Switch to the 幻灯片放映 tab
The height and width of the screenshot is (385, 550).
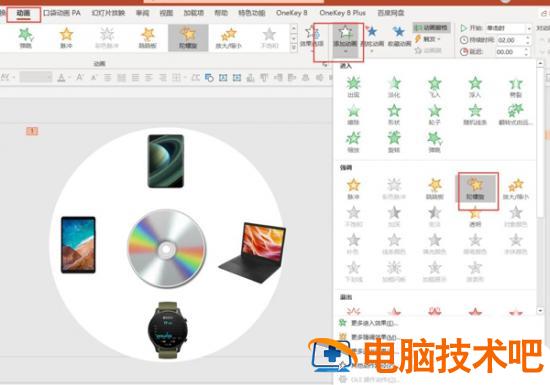coord(108,13)
